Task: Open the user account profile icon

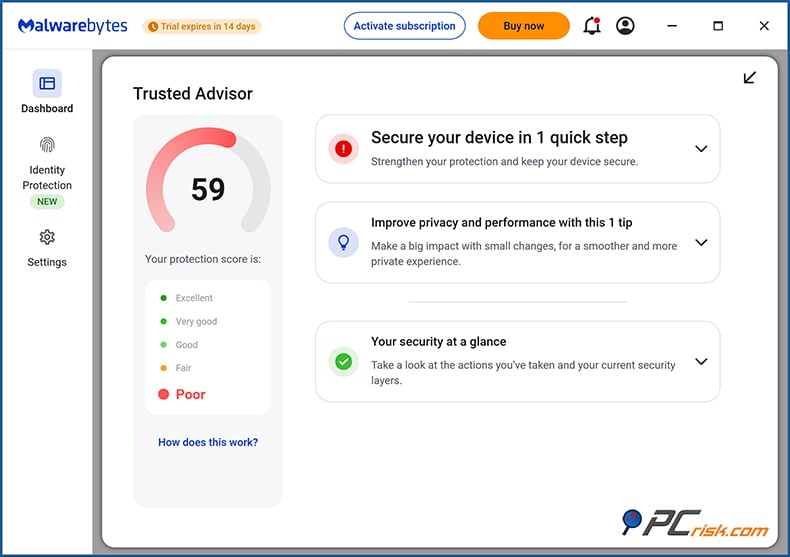Action: 625,26
